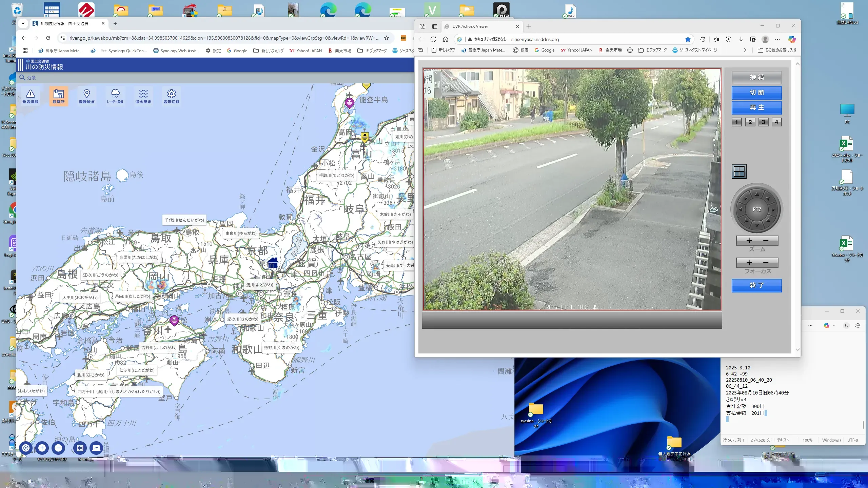Click the zoom plus control in DVR panel
This screenshot has width=868, height=488.
pos(749,241)
